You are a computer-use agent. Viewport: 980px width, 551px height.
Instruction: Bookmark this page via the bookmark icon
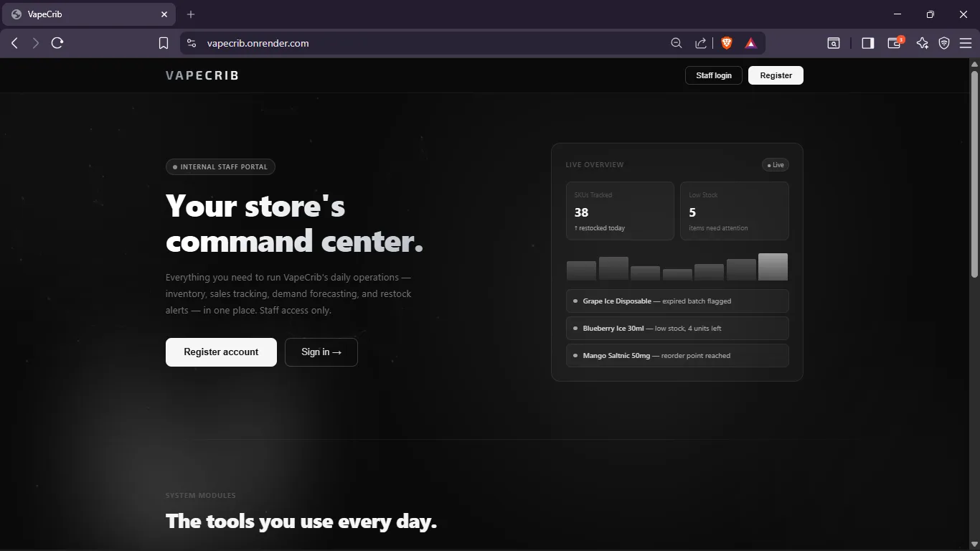(x=164, y=43)
